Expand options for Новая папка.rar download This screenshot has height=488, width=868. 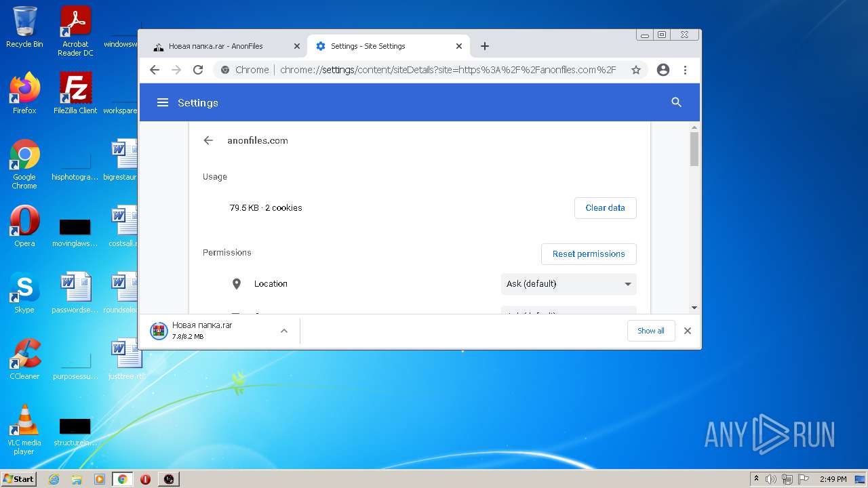(284, 331)
